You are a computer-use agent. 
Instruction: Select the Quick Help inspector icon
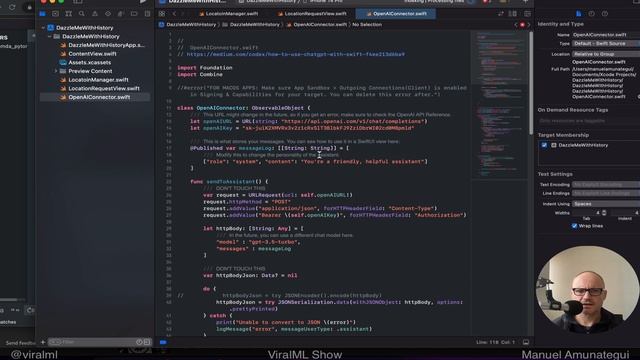pyautogui.click(x=604, y=14)
